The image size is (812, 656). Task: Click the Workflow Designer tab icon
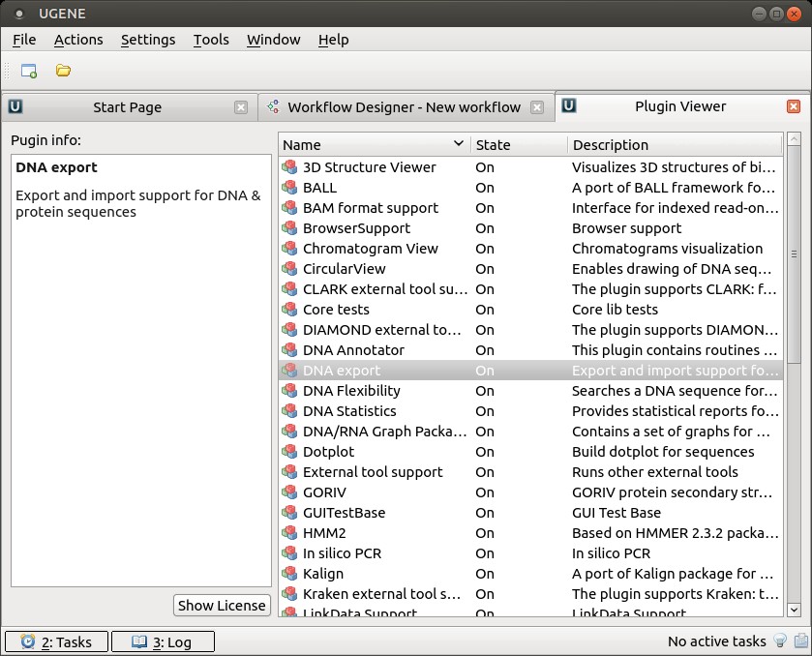[273, 106]
